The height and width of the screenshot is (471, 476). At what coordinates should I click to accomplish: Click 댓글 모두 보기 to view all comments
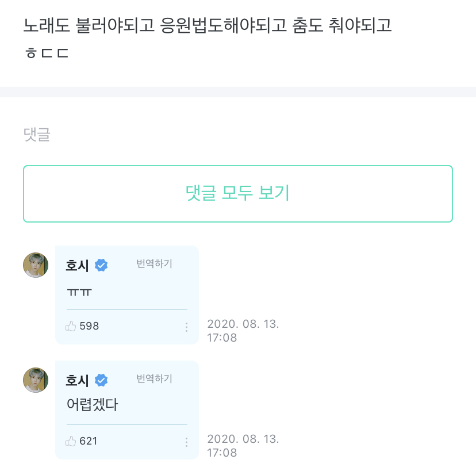[238, 194]
